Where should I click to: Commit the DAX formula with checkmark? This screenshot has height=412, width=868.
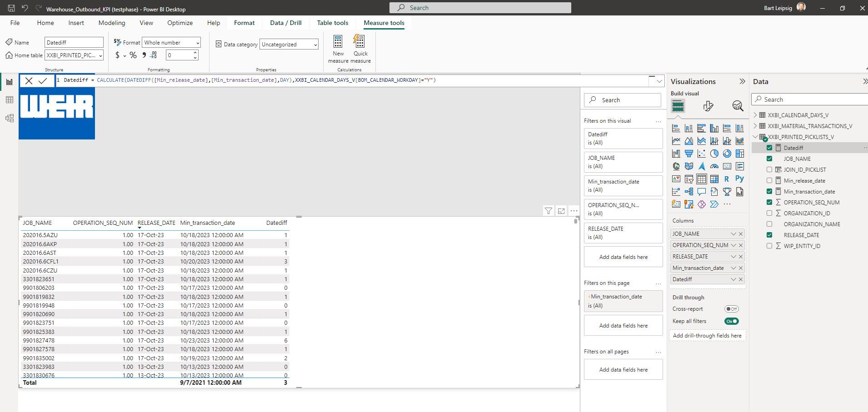[43, 81]
